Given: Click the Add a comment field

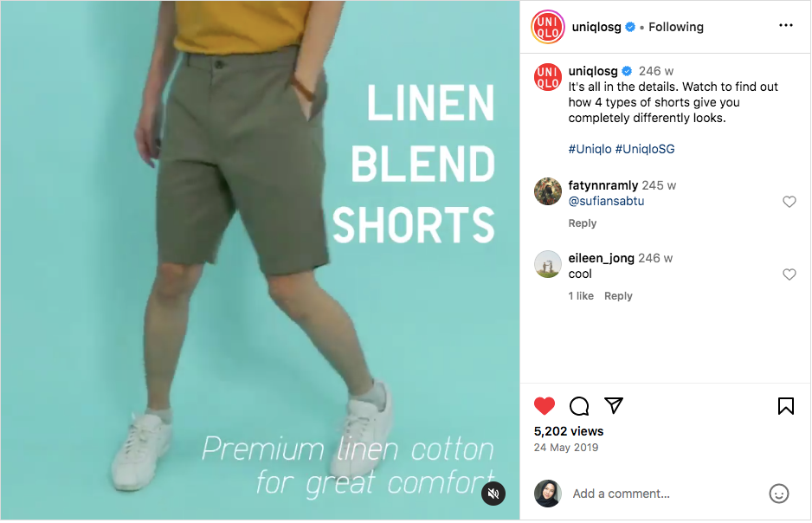Looking at the screenshot, I should point(666,494).
